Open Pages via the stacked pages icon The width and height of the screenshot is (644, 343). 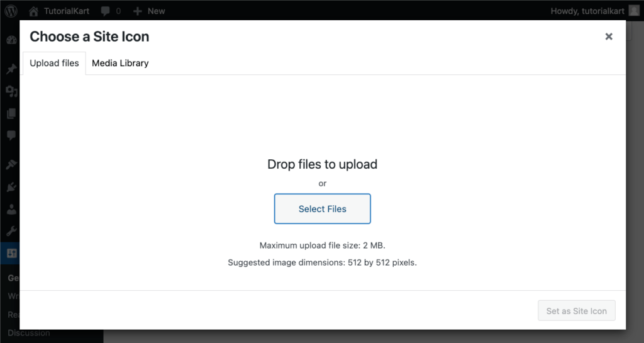[11, 113]
